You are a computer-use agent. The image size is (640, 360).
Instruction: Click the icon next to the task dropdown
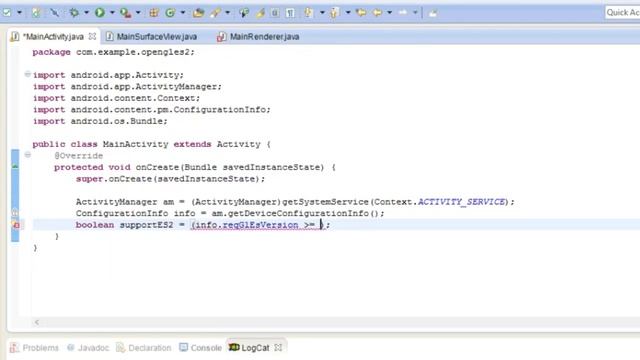[36, 13]
